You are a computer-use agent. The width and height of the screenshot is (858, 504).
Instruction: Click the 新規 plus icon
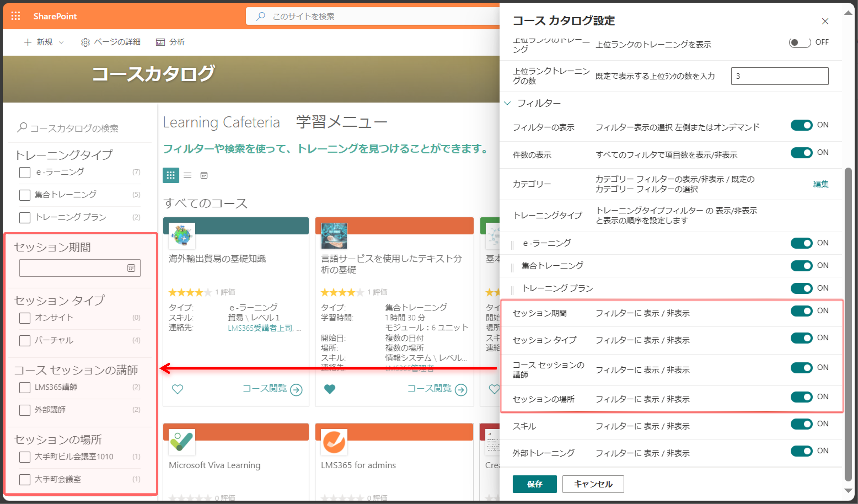(28, 42)
